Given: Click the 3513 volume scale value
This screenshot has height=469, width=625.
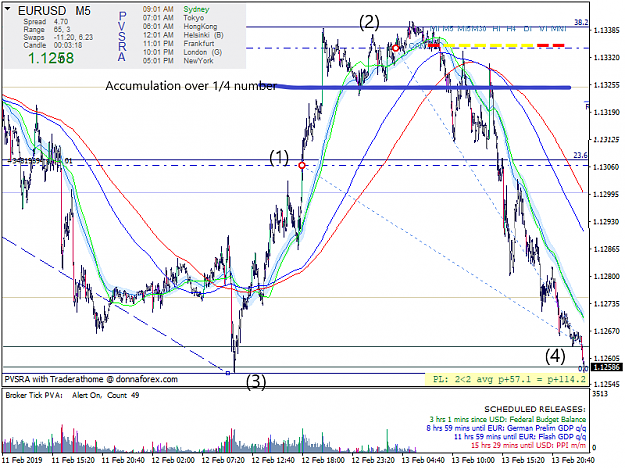Looking at the screenshot, I should click(600, 394).
